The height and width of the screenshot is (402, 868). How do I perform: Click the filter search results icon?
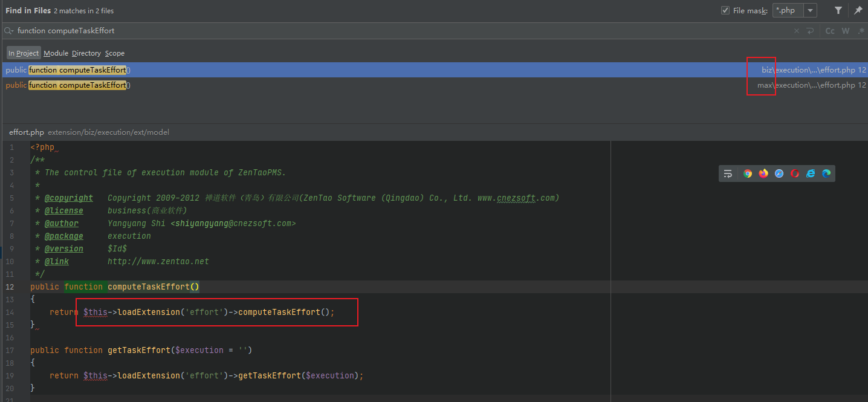pyautogui.click(x=838, y=10)
